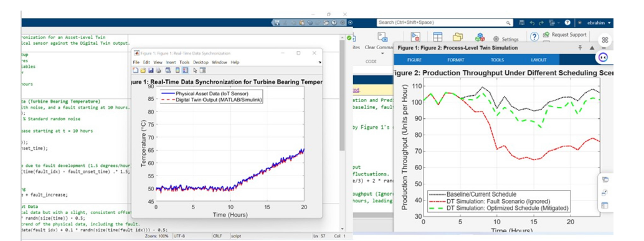Screen dimensions: 644x241
Task: Click CRLF line ending in status bar
Action: click(217, 237)
